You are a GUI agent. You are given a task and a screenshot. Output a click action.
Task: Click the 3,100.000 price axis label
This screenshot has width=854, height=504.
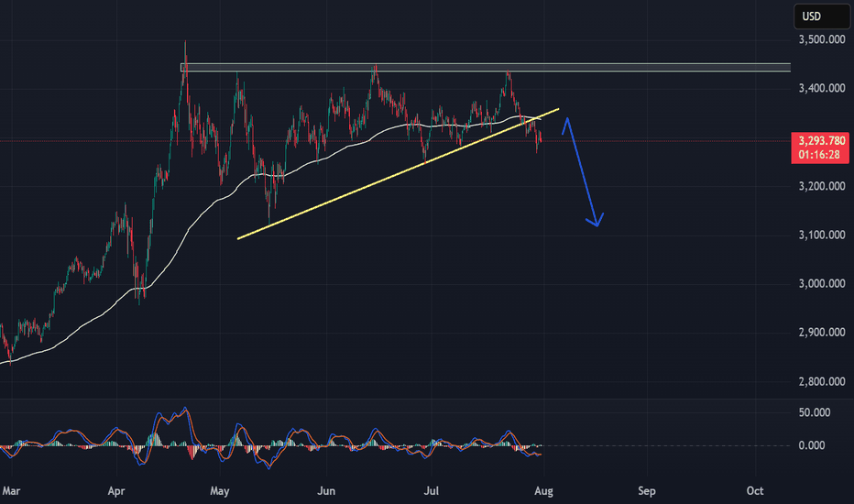[x=822, y=235]
